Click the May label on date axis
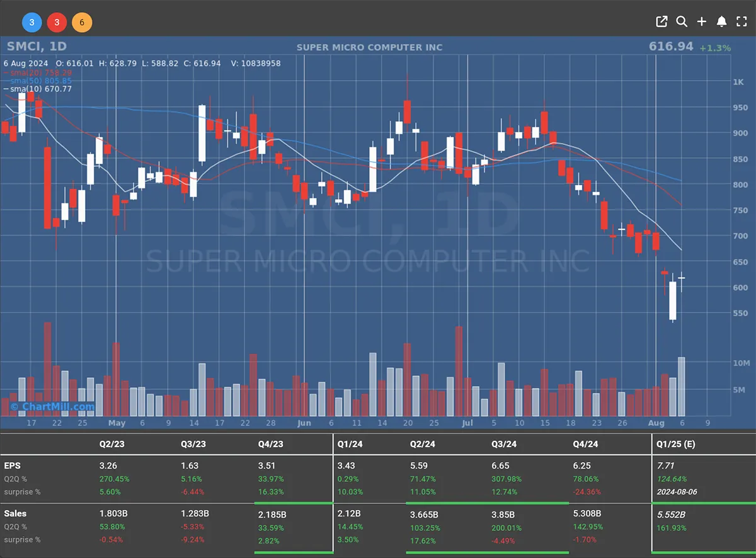Image resolution: width=756 pixels, height=558 pixels. tap(117, 423)
